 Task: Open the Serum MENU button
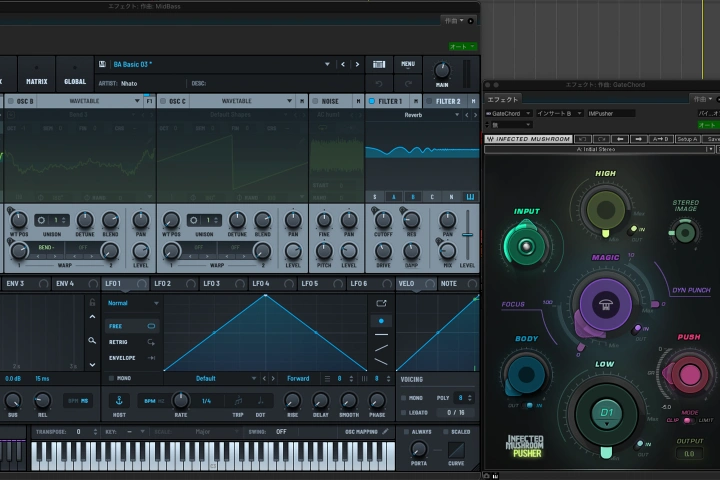[x=408, y=64]
